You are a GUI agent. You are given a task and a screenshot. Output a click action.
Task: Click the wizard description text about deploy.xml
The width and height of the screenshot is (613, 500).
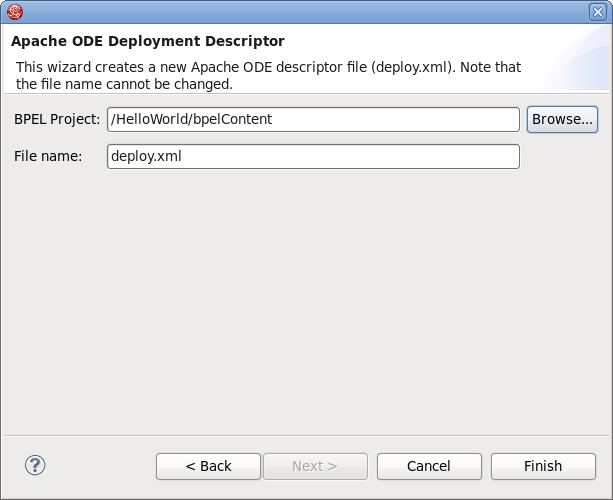pyautogui.click(x=268, y=75)
